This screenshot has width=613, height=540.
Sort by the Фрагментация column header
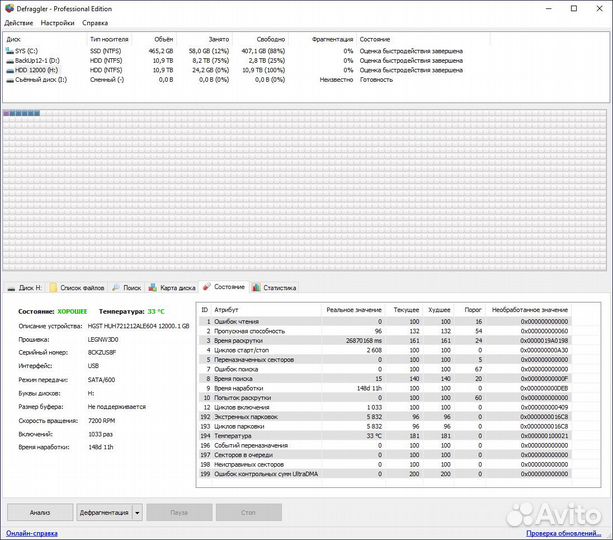[322, 39]
